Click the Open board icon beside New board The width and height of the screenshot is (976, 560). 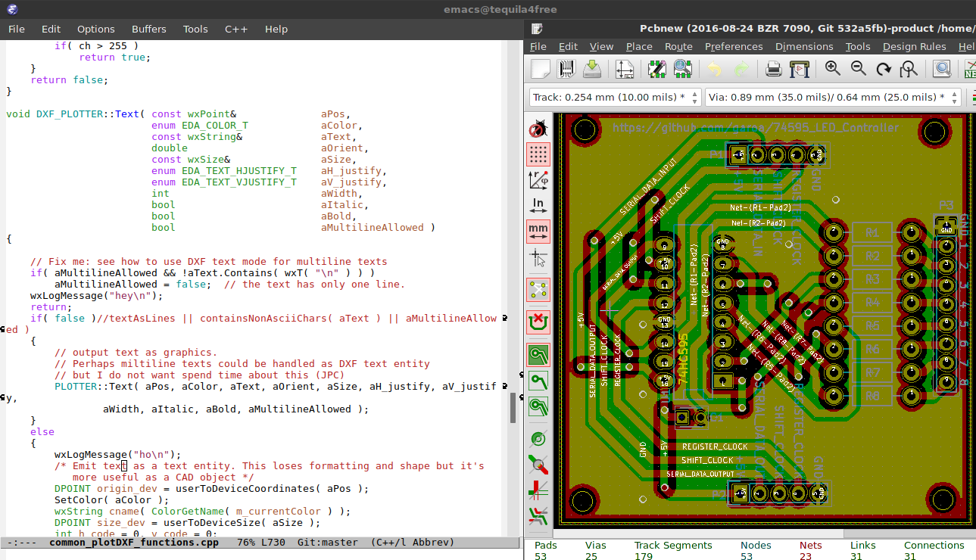566,70
